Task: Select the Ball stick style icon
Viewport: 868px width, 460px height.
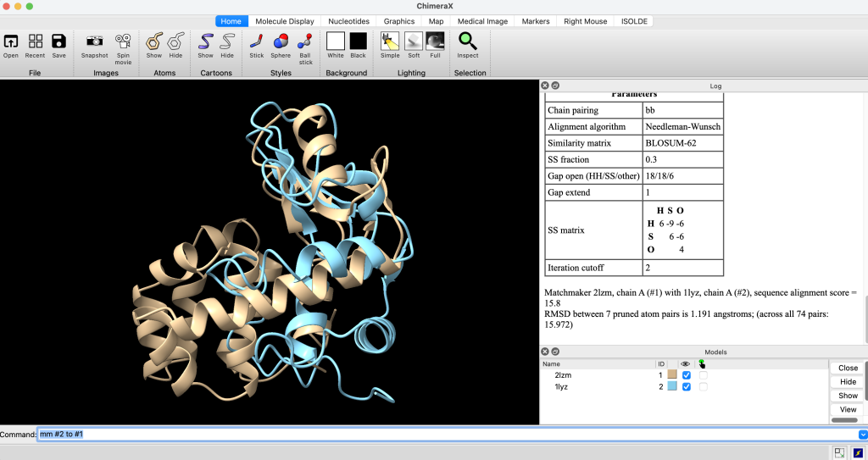Action: (305, 42)
